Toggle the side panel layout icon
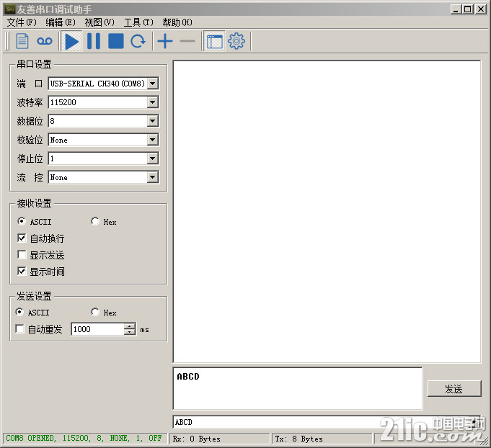The image size is (491, 448). pyautogui.click(x=214, y=41)
